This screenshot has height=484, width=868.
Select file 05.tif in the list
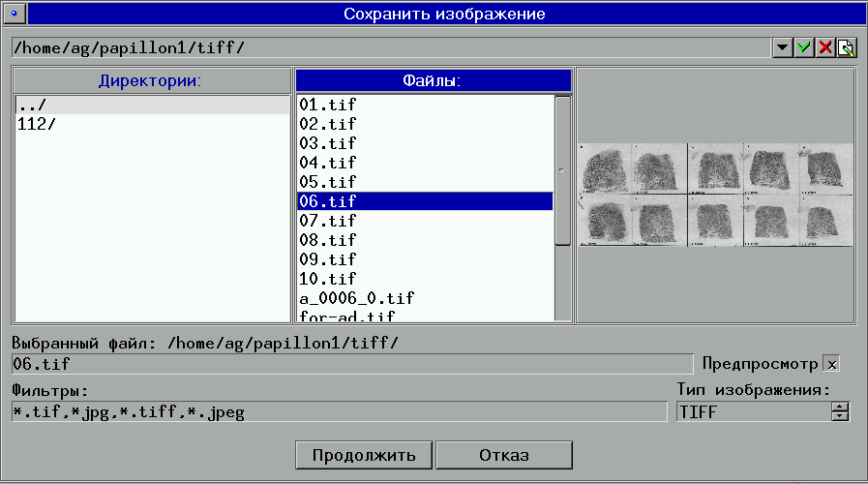click(x=425, y=182)
